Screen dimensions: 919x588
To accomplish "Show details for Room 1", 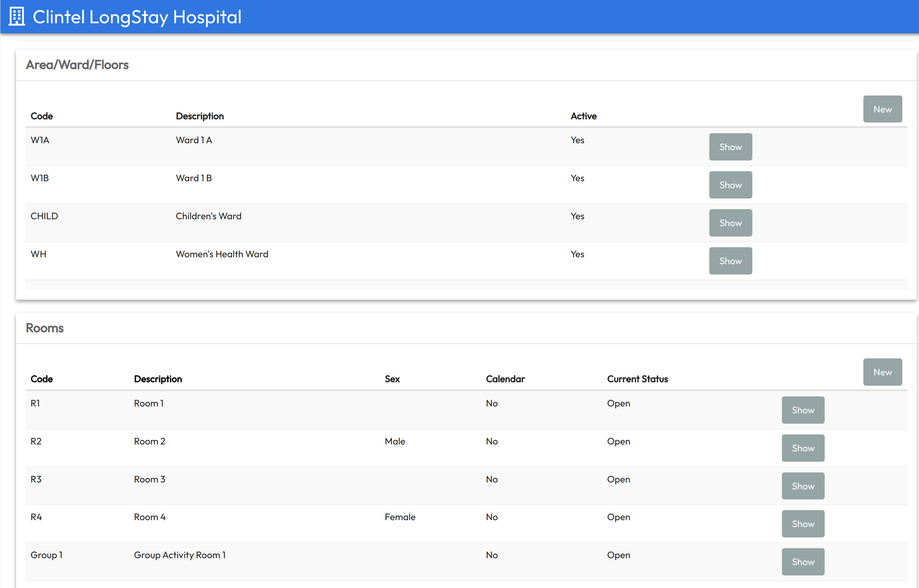I will coord(802,410).
